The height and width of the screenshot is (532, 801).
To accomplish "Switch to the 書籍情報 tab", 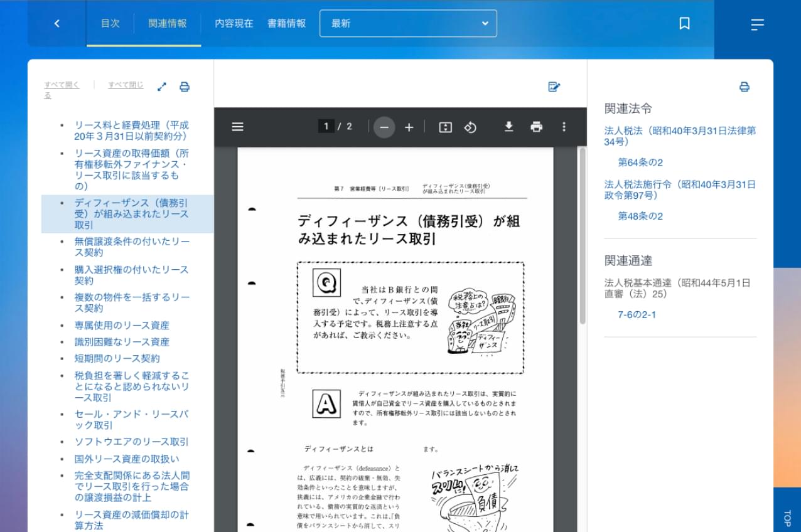I will [286, 23].
